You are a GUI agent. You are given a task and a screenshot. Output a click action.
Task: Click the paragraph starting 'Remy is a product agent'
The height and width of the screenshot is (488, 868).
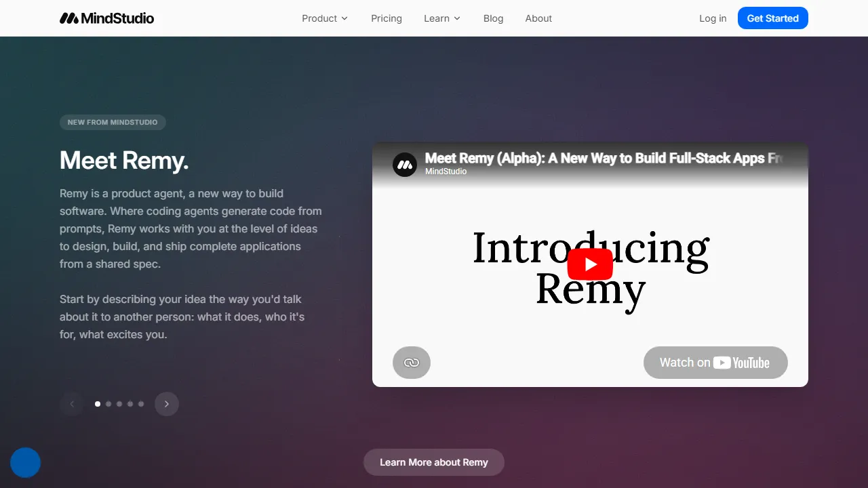tap(191, 228)
